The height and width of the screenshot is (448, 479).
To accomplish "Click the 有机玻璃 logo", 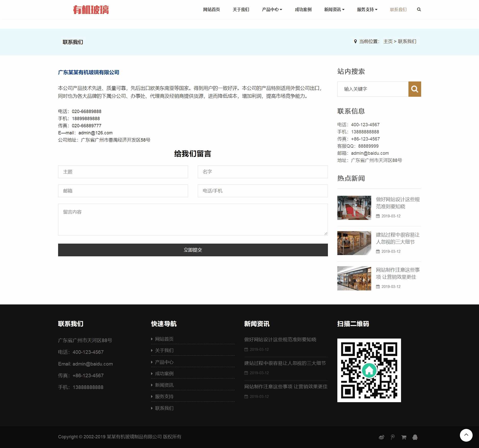I will (91, 10).
